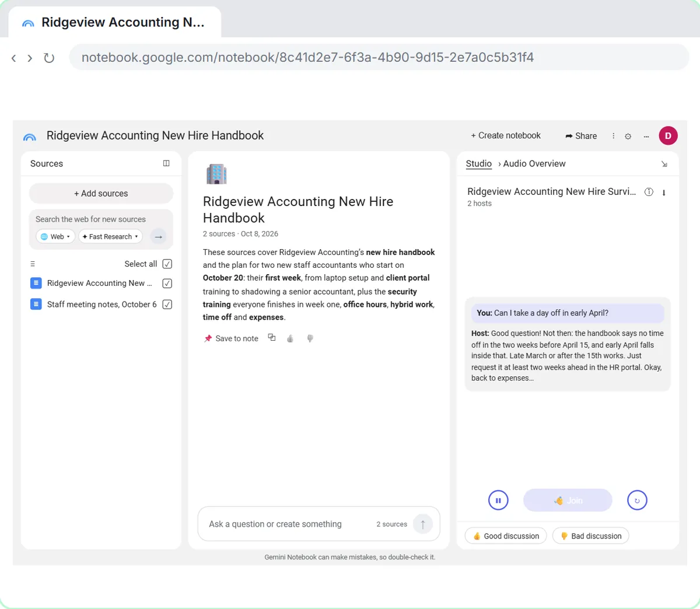
Task: Submit web source search with arrow button
Action: [158, 237]
